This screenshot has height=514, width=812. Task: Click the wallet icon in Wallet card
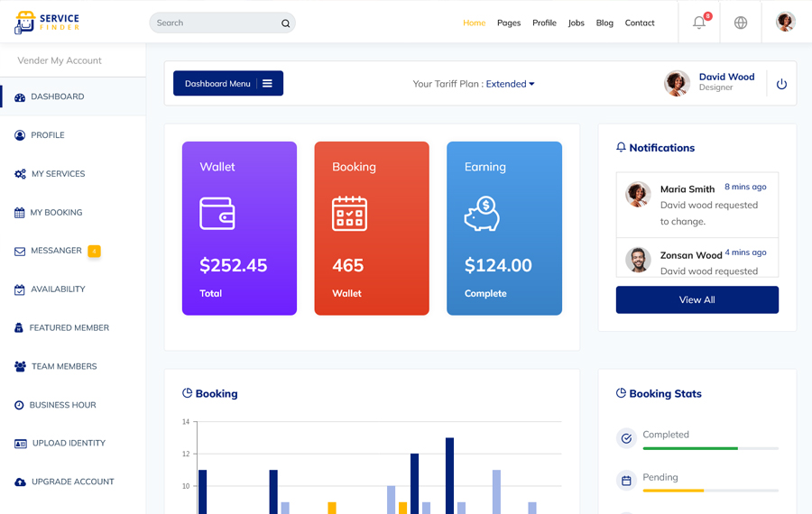point(217,214)
